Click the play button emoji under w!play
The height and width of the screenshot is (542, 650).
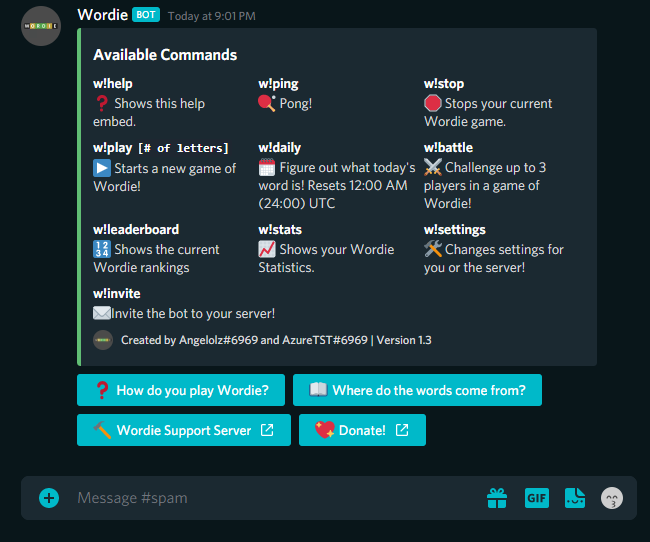[x=102, y=168]
